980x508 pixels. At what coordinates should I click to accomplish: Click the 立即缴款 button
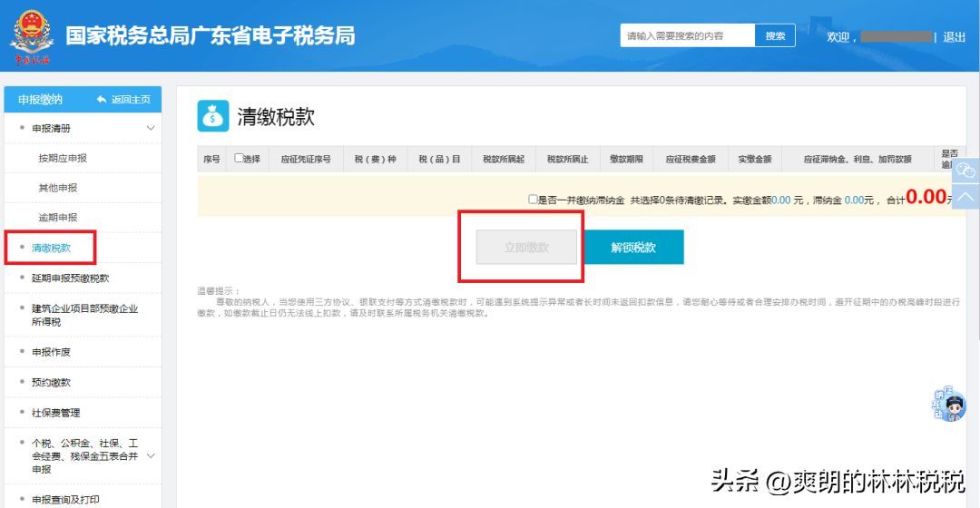tap(526, 248)
